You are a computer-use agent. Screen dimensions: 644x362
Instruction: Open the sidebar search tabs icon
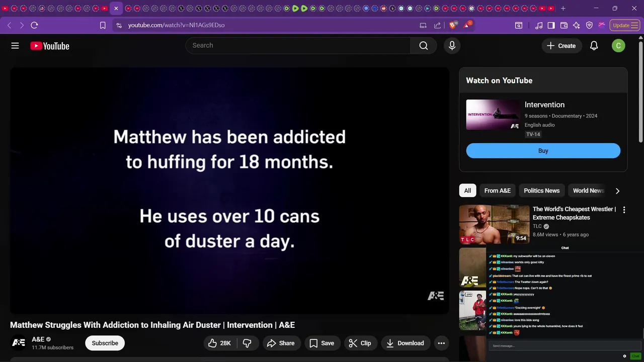[519, 25]
